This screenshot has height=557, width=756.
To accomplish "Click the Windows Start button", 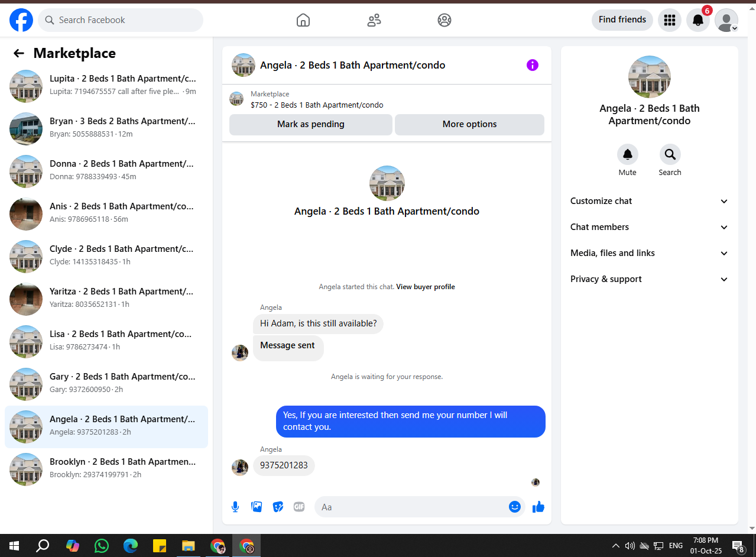I will point(14,546).
